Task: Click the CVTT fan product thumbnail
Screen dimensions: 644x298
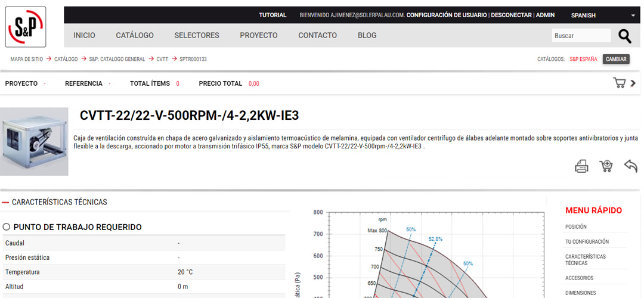Action: point(34,142)
